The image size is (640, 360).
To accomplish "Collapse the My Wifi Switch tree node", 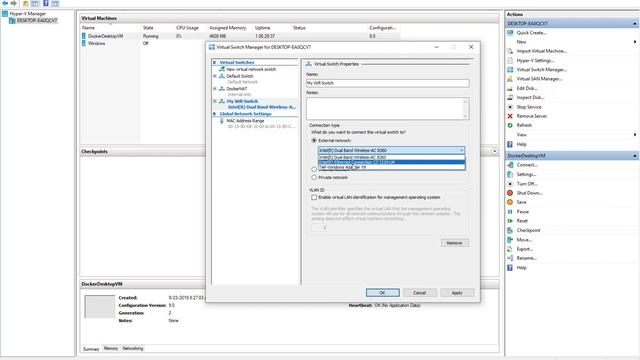I will (x=215, y=101).
